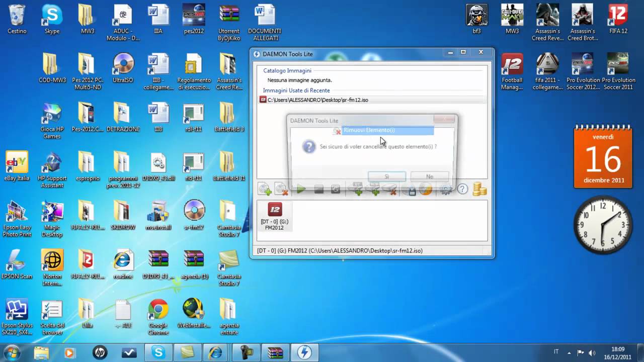Open Windows Explorer from the taskbar
This screenshot has width=644, height=362.
coord(42,353)
